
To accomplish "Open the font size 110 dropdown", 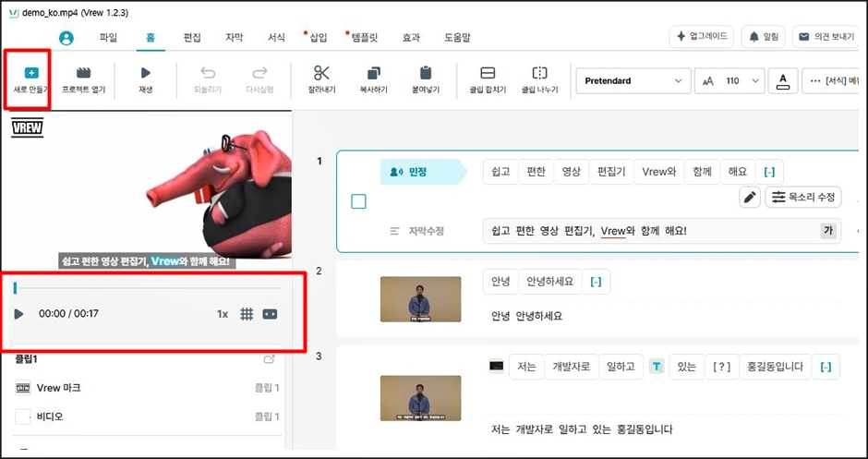I will pyautogui.click(x=729, y=81).
